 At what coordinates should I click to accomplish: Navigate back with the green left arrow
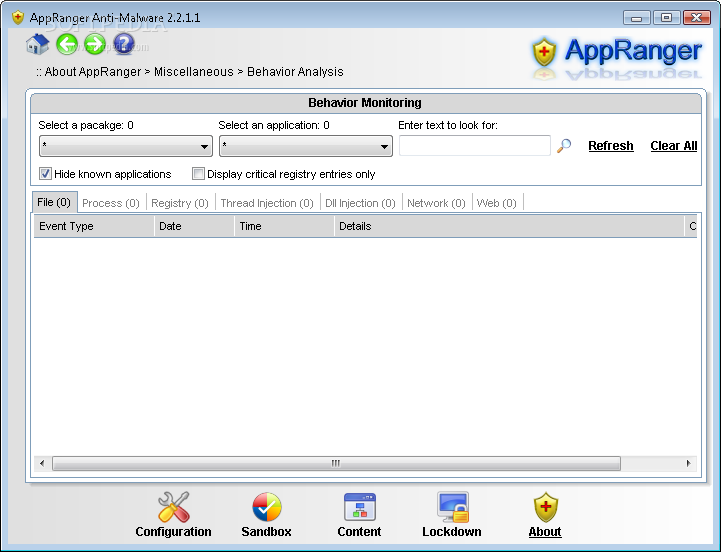tap(67, 44)
